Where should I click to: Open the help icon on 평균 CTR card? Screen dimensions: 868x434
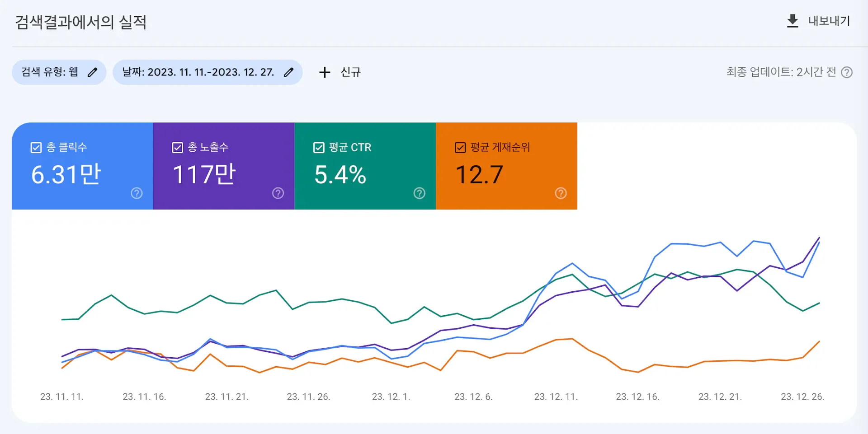pyautogui.click(x=419, y=193)
